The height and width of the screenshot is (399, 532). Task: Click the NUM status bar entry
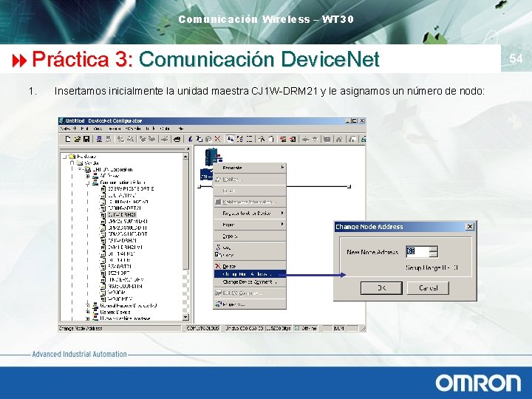point(339,328)
